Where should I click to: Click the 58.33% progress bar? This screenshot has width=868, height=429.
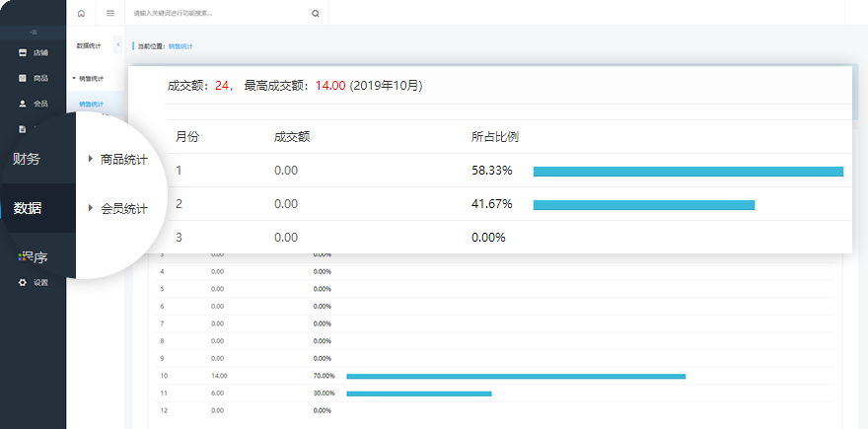click(687, 171)
